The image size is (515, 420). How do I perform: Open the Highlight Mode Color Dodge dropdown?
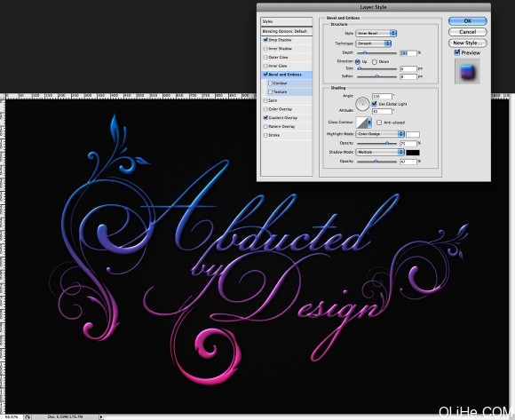coord(380,134)
